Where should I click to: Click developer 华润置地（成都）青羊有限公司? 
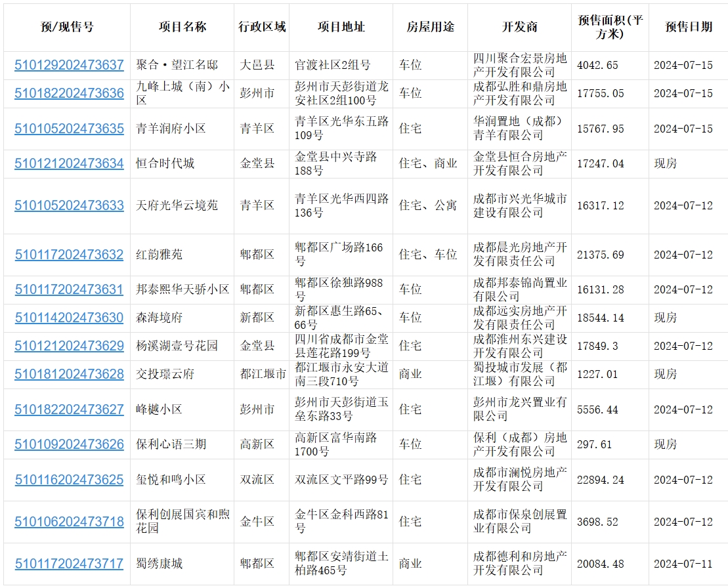[518, 129]
